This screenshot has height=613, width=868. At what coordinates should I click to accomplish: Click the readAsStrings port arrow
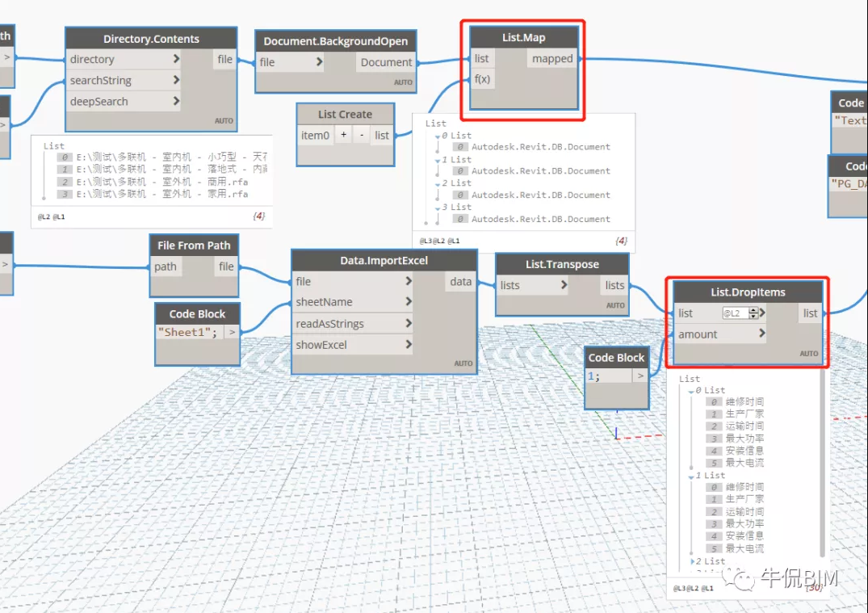tap(409, 323)
